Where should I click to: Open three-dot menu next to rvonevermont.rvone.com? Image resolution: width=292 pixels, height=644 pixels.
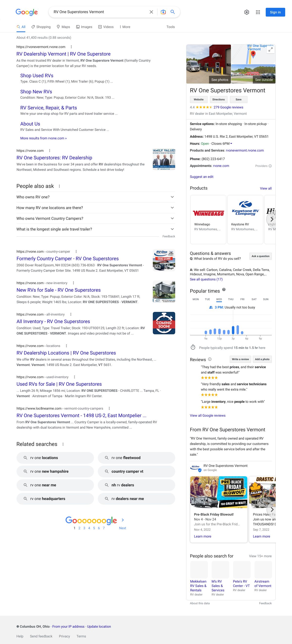(71, 47)
